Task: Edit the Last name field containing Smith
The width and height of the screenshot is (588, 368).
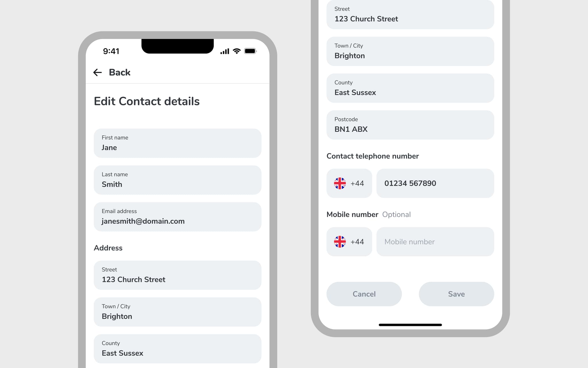Action: [177, 180]
